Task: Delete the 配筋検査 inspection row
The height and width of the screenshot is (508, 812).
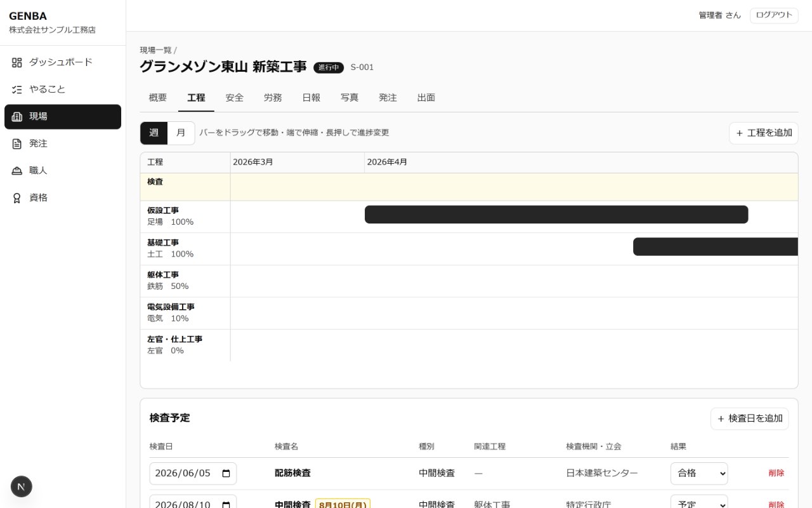Action: pos(776,473)
